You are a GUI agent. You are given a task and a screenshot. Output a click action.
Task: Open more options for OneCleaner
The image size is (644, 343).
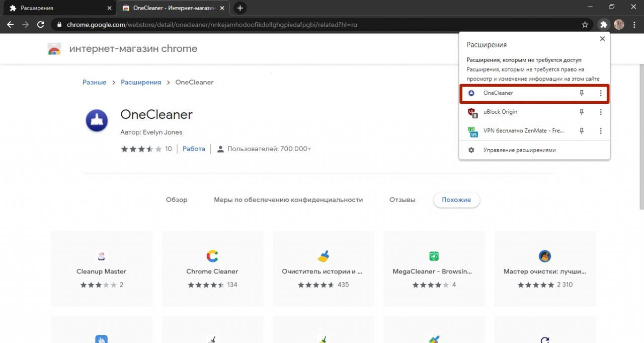point(600,93)
